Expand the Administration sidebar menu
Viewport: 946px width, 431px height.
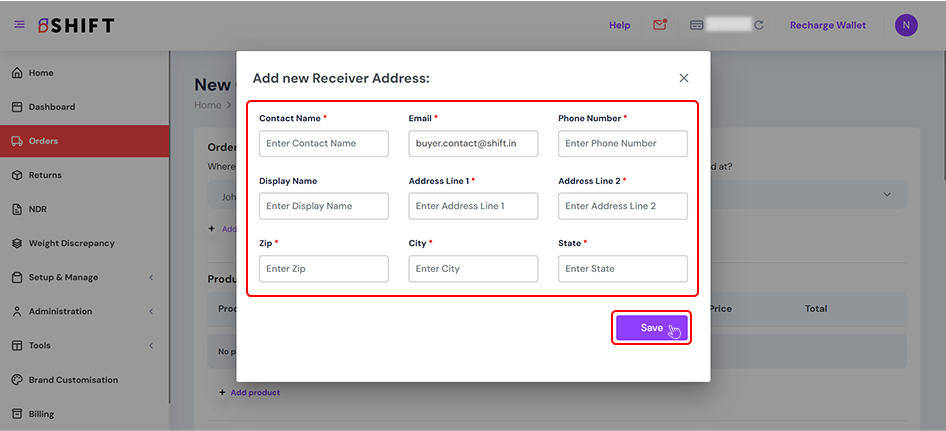tap(151, 311)
